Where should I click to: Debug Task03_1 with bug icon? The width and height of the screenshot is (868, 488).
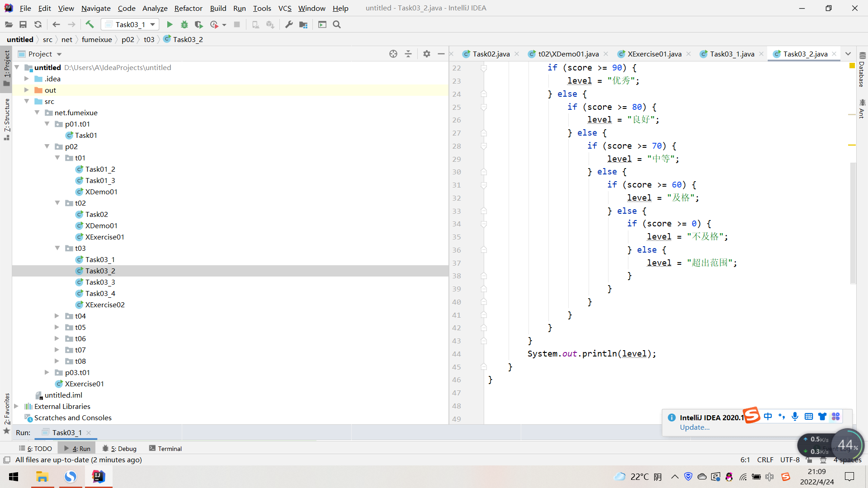click(x=184, y=24)
